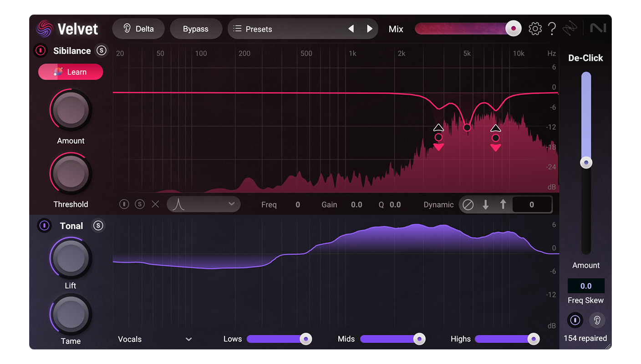Click the Dynamic amount value field

click(x=532, y=205)
